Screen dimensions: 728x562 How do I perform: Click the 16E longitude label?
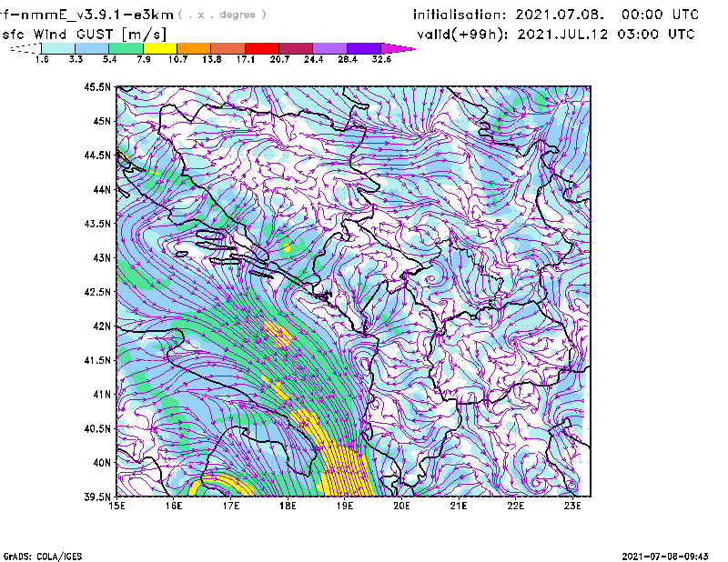[x=174, y=506]
